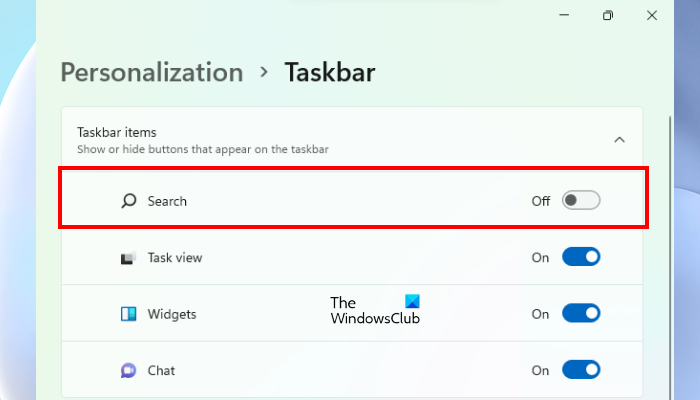Screen dimensions: 700x400
Task: Click the Taskbar items section header text
Action: [x=117, y=132]
